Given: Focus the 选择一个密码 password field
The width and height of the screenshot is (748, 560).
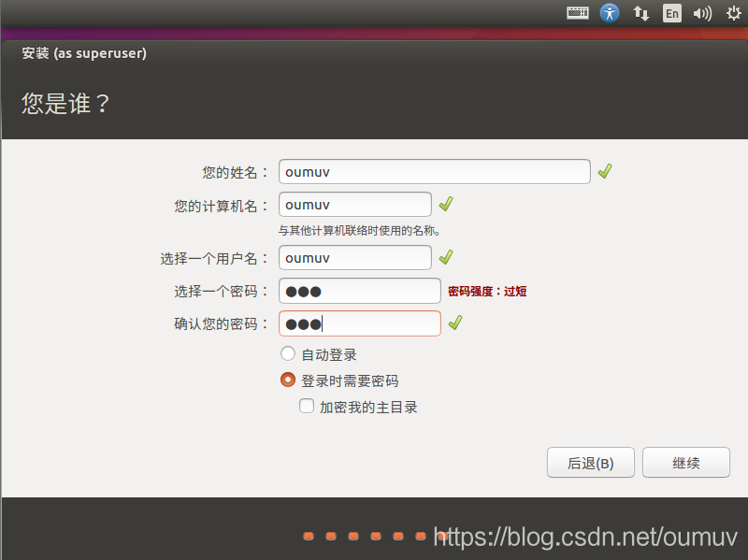Looking at the screenshot, I should pyautogui.click(x=360, y=291).
